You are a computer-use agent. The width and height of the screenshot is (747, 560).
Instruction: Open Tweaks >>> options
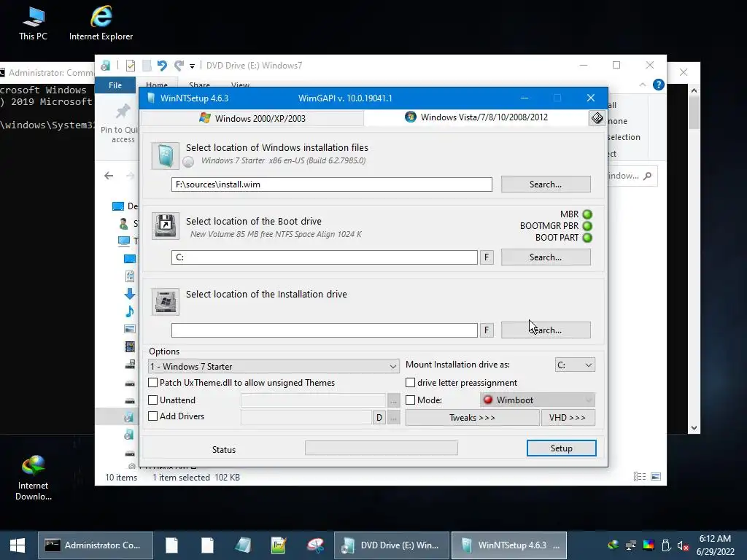coord(472,418)
